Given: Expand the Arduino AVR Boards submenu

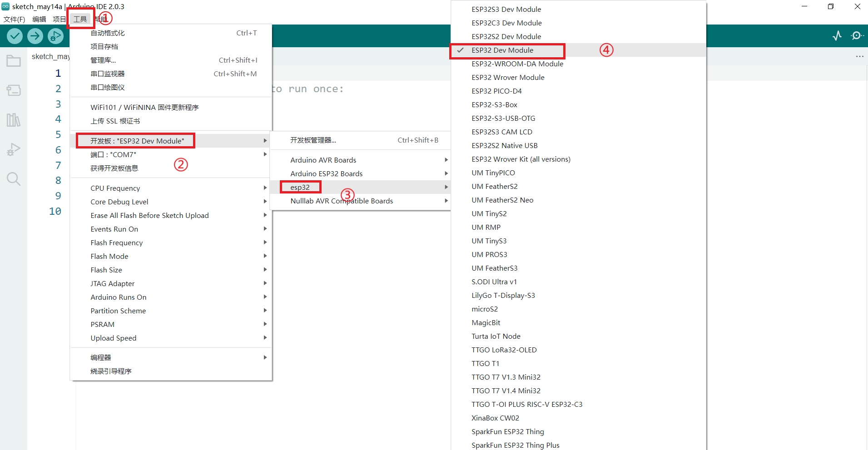Looking at the screenshot, I should coord(323,160).
